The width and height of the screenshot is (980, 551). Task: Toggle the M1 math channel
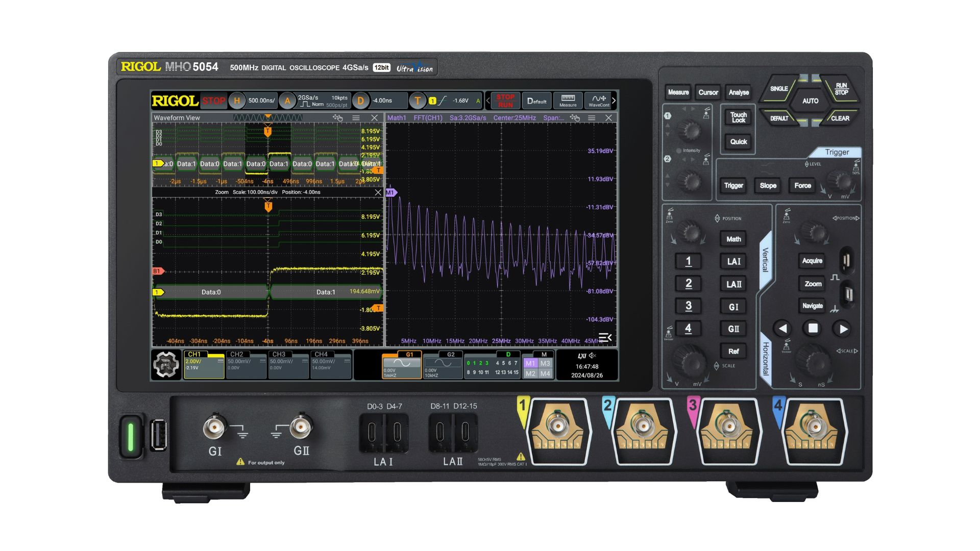click(530, 363)
